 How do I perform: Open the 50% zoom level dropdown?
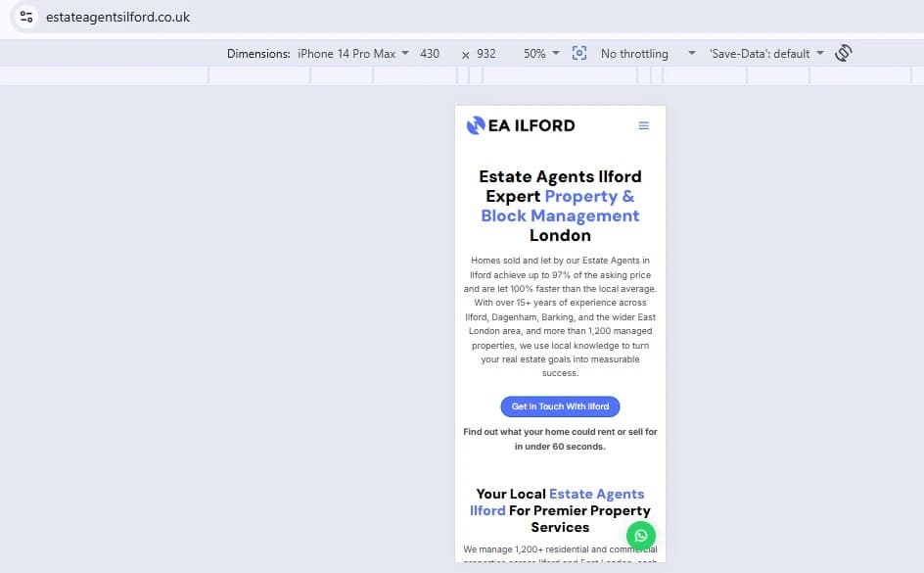pos(541,54)
